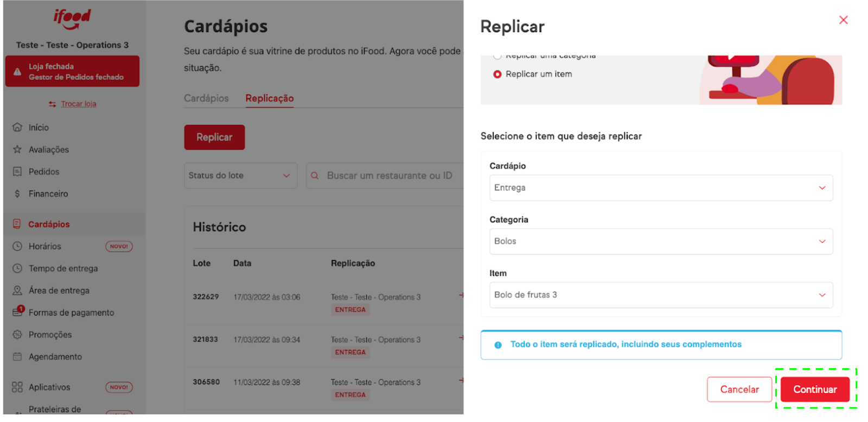Click the Loja fechada status banner
868x422 pixels.
point(72,71)
